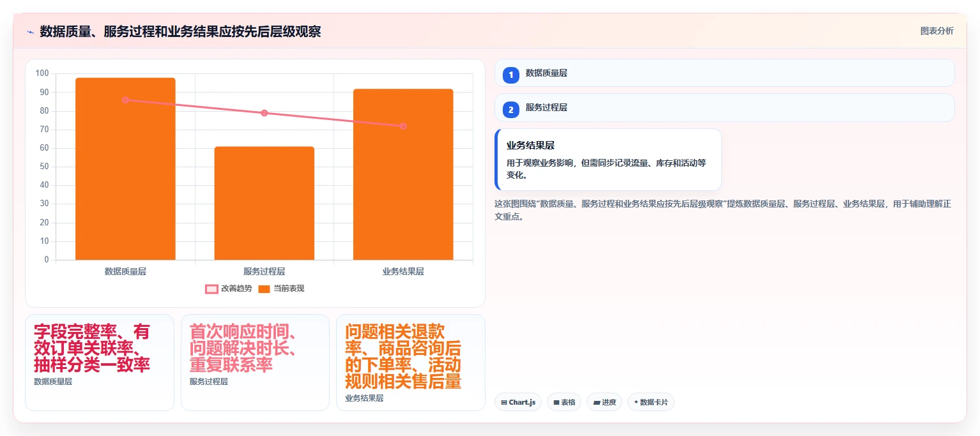Click the 图表分析 label in header

(x=937, y=31)
